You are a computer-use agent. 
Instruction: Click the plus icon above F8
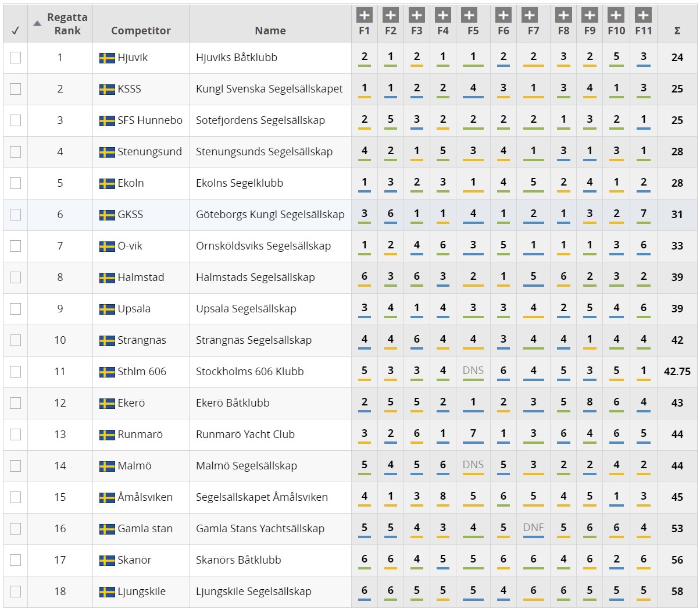[563, 15]
